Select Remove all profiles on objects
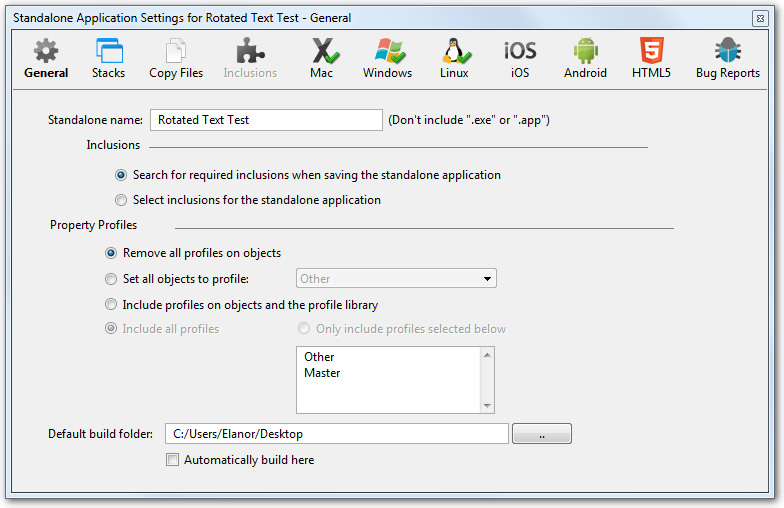This screenshot has width=784, height=508. [112, 253]
